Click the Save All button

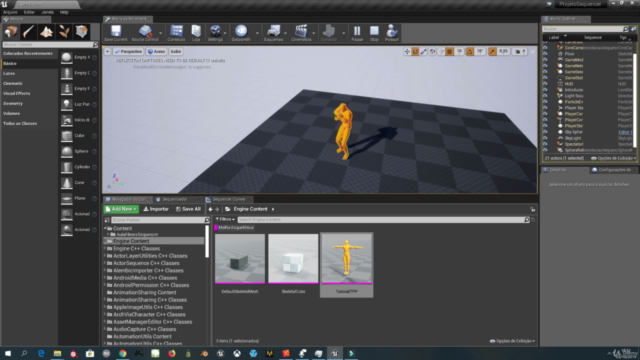click(188, 209)
